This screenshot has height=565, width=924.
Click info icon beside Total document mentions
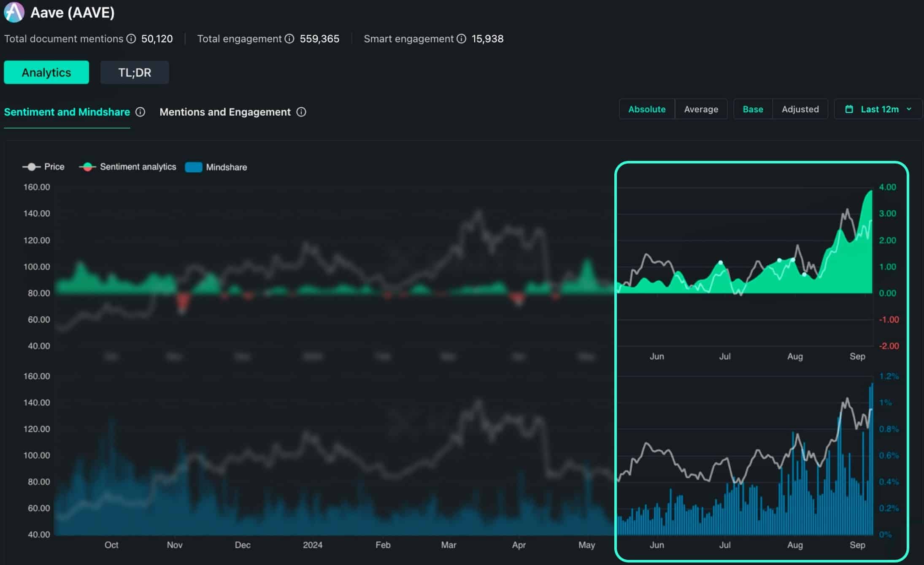point(131,39)
